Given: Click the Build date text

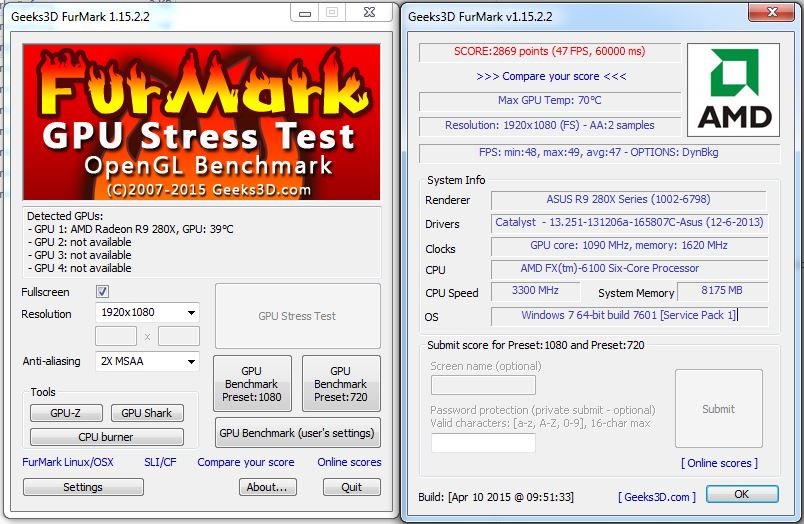Looking at the screenshot, I should [496, 497].
